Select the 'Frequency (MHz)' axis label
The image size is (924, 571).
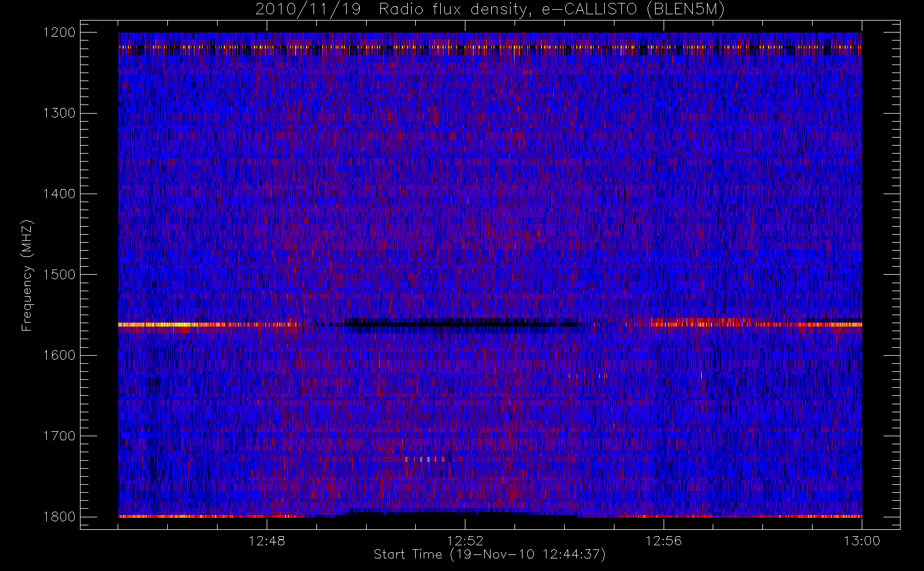26,275
